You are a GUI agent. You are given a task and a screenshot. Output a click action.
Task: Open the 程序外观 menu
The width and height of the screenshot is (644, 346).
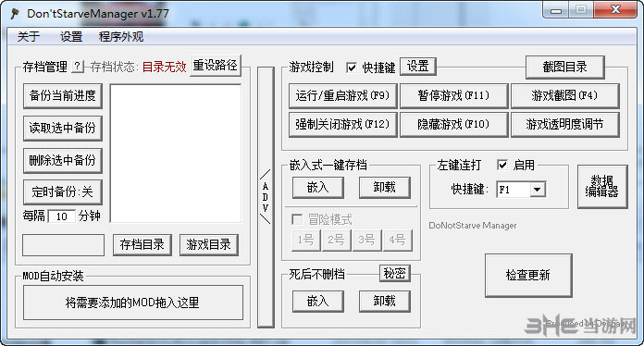[121, 37]
